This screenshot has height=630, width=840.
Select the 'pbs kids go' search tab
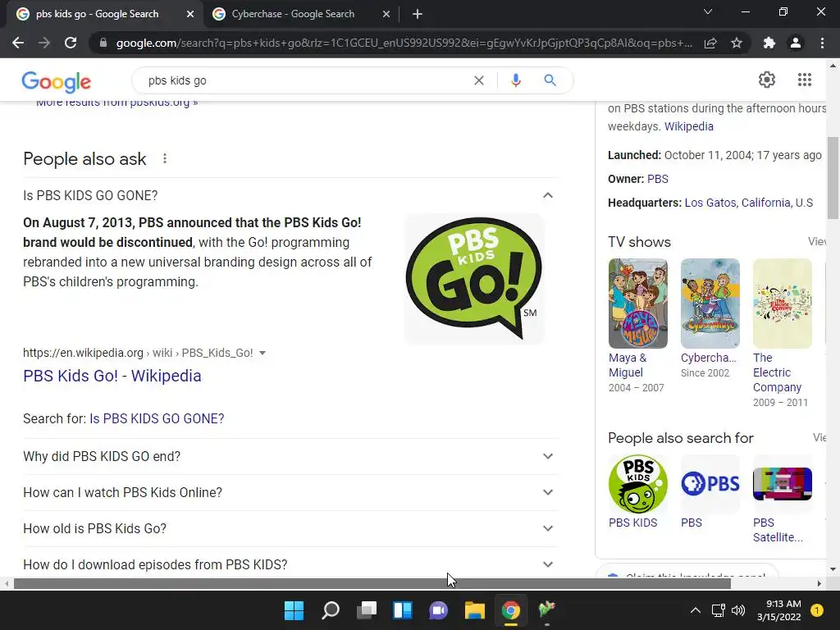tap(98, 14)
